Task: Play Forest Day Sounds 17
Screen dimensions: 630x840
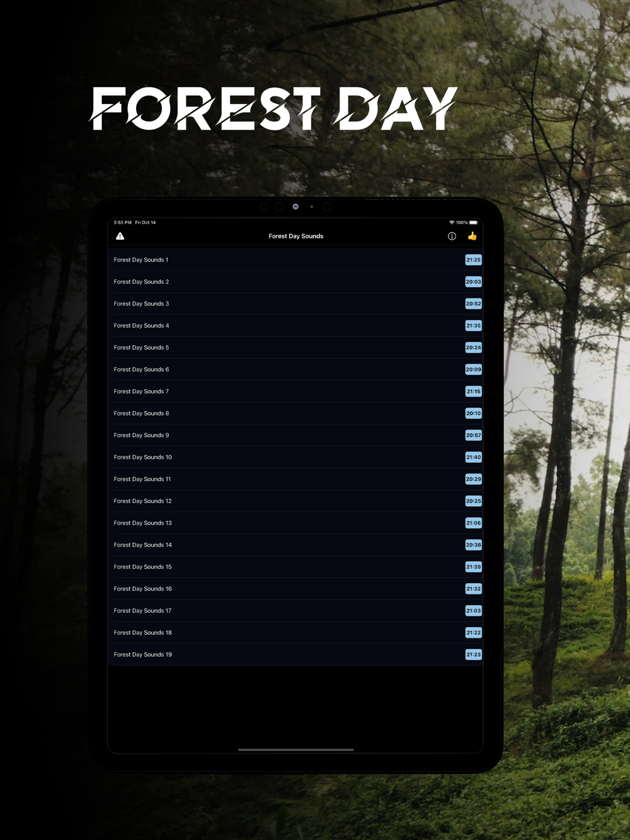Action: coord(295,611)
